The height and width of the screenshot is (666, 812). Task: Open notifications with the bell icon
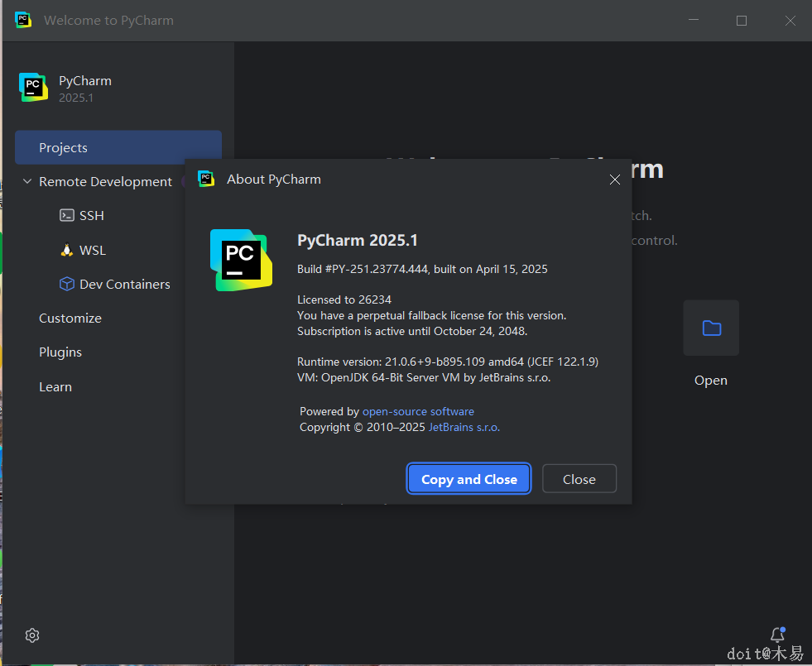point(777,635)
